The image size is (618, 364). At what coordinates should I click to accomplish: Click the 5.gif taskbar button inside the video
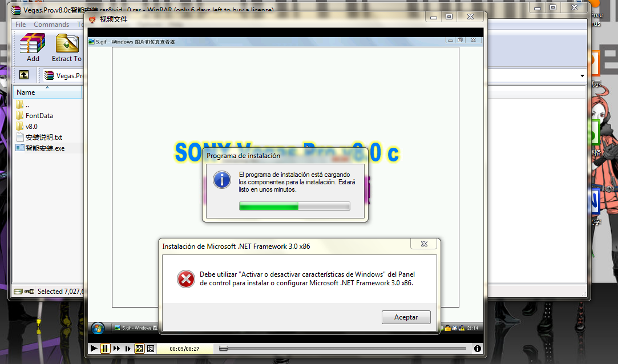[x=136, y=327]
